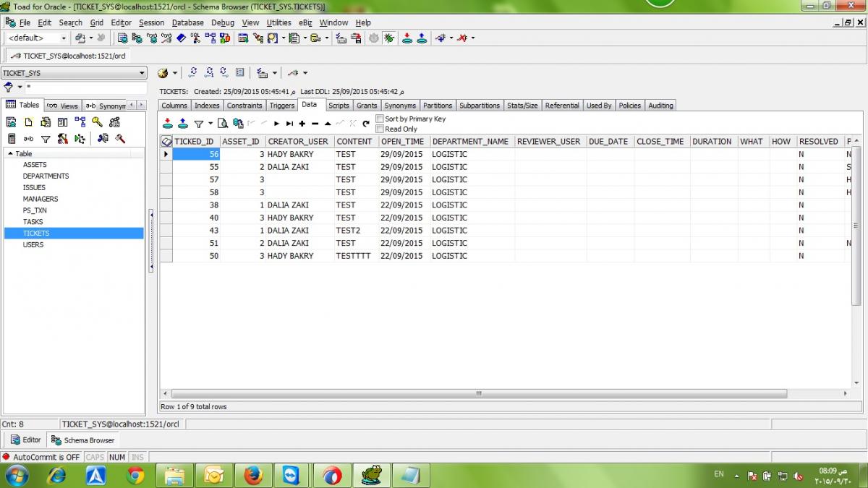Select the USERS table in the list
The height and width of the screenshot is (488, 868).
[33, 244]
